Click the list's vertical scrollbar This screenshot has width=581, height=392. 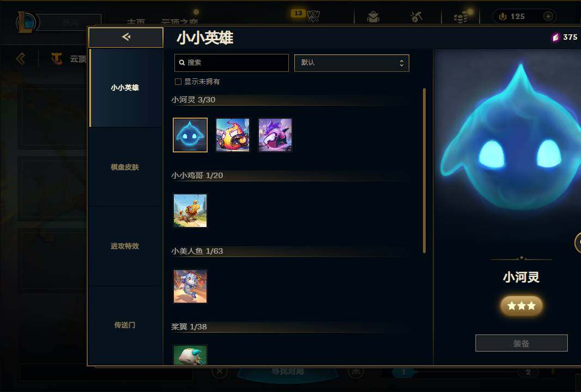424,170
